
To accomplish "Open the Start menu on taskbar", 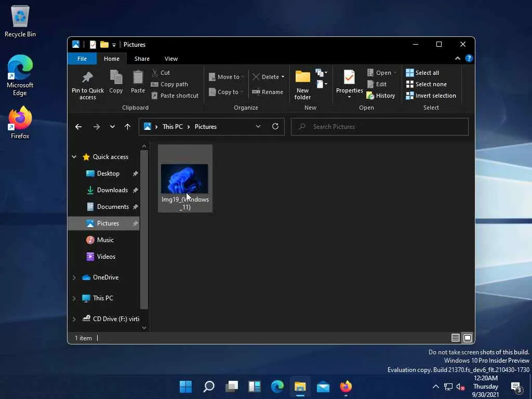I will click(185, 387).
